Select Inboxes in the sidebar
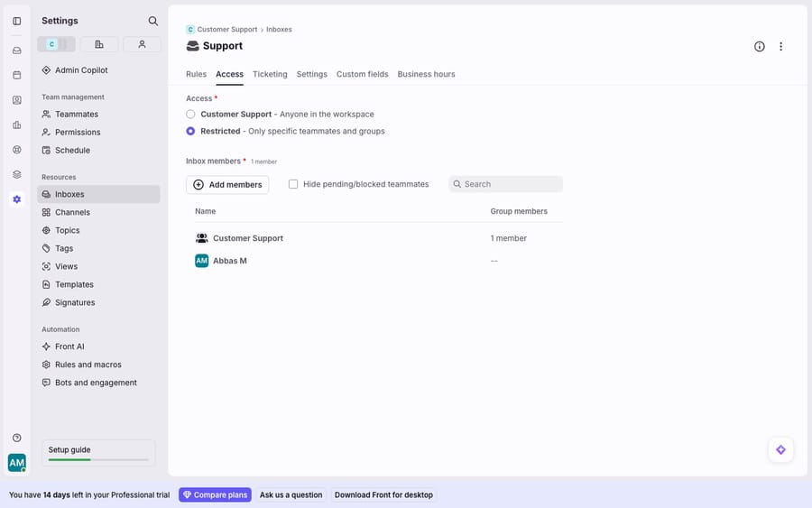This screenshot has height=508, width=812. [x=98, y=194]
